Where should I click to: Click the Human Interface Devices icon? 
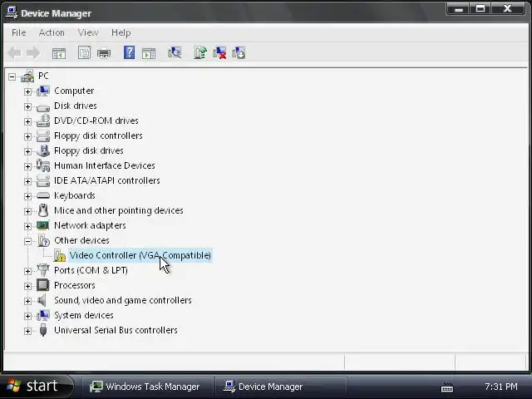43,165
